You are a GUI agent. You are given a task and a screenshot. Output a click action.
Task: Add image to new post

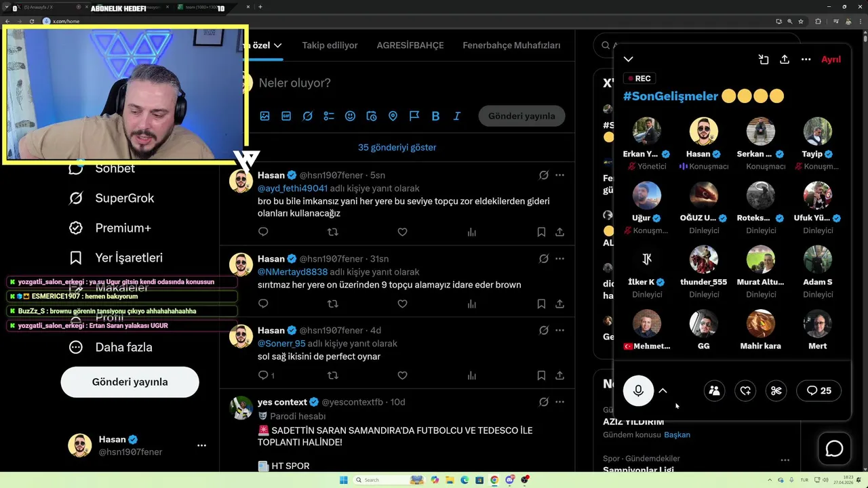point(264,116)
